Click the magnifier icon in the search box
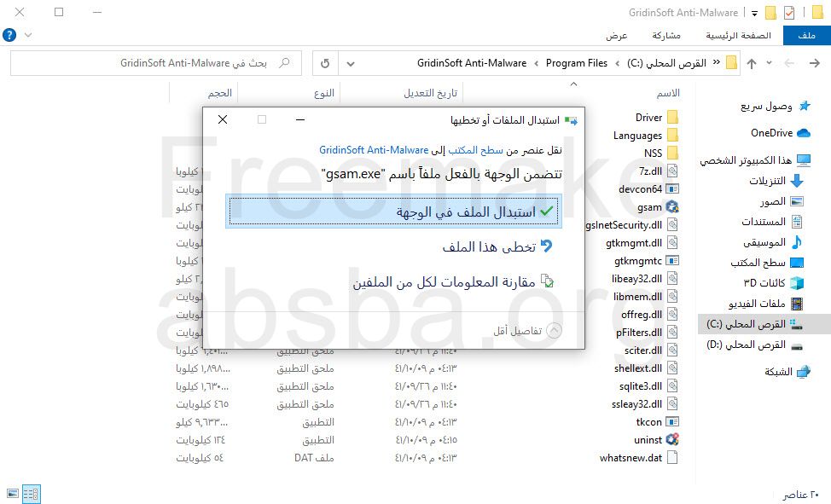Image resolution: width=831 pixels, height=504 pixels. coord(285,63)
